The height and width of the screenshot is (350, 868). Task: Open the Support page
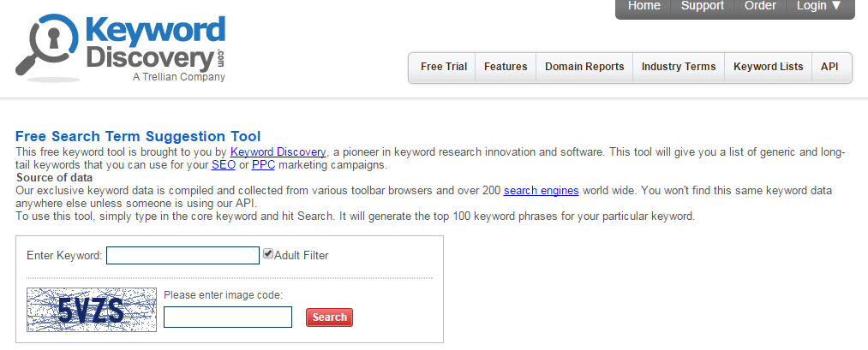pyautogui.click(x=702, y=6)
